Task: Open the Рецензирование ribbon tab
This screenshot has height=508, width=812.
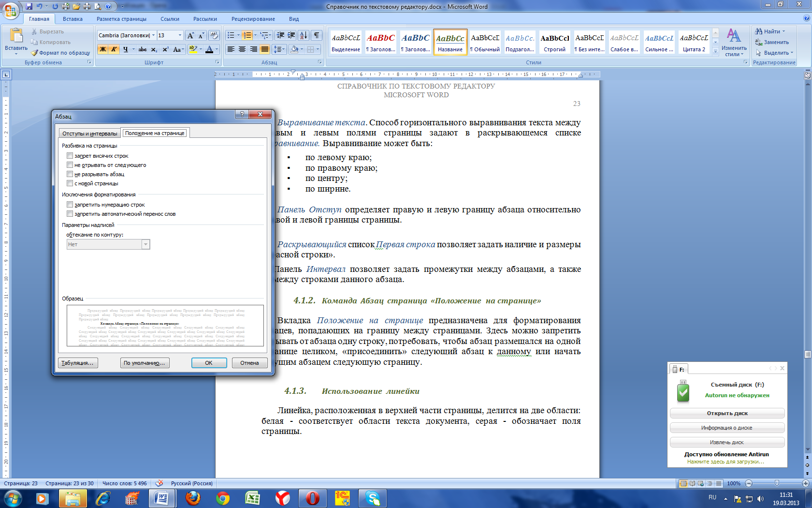Action: [253, 19]
